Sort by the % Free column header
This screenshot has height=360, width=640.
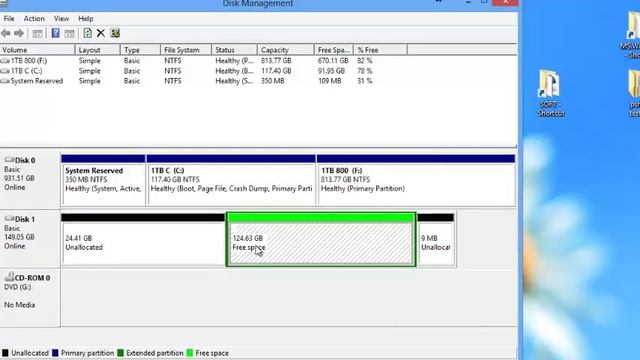tap(380, 50)
